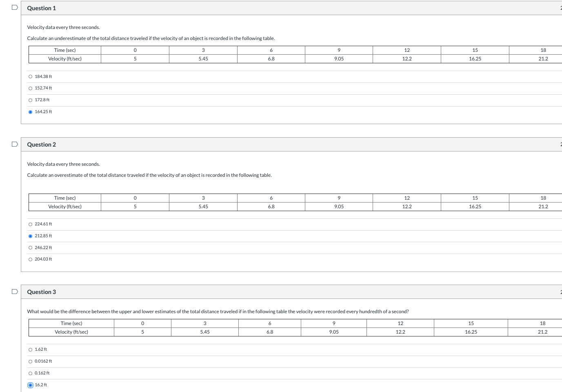Select the 246.22 ft radio button
The height and width of the screenshot is (392, 562).
[30, 247]
